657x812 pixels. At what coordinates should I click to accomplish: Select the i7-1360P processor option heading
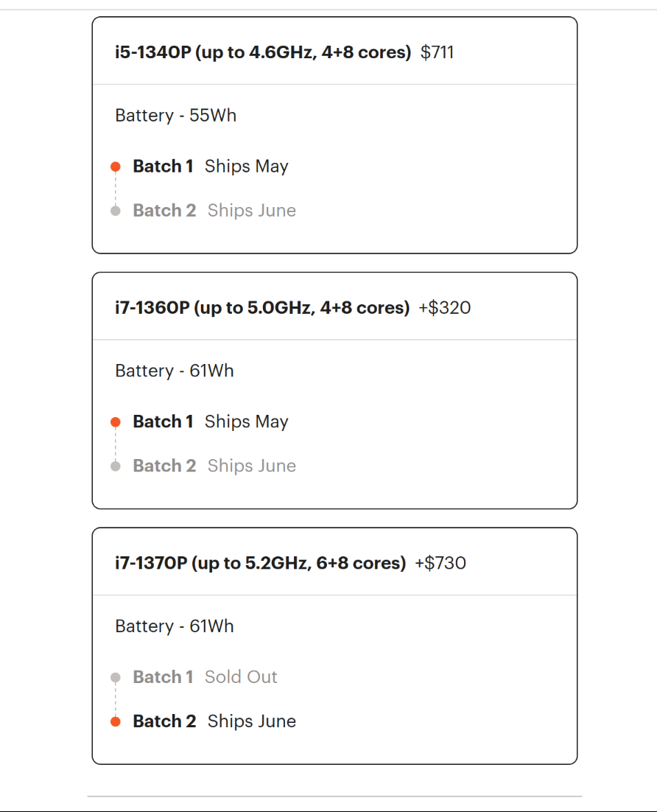[261, 307]
